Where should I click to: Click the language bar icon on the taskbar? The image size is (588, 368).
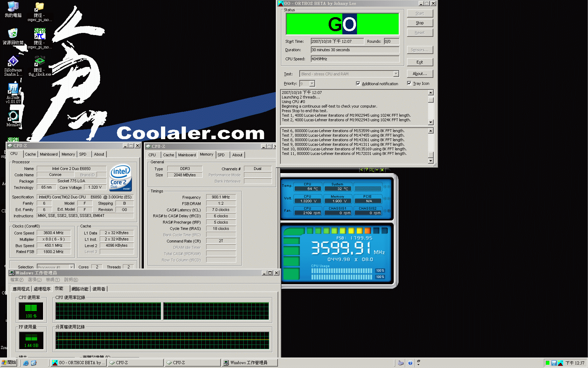401,363
